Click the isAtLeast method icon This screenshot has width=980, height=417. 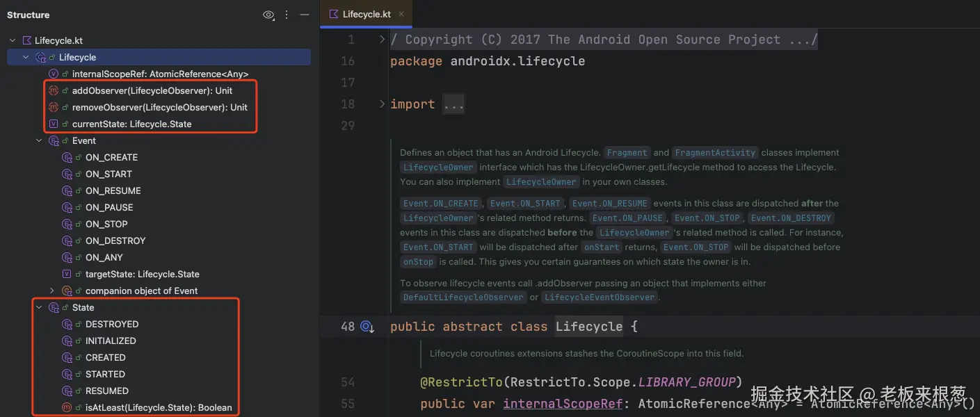(x=67, y=407)
